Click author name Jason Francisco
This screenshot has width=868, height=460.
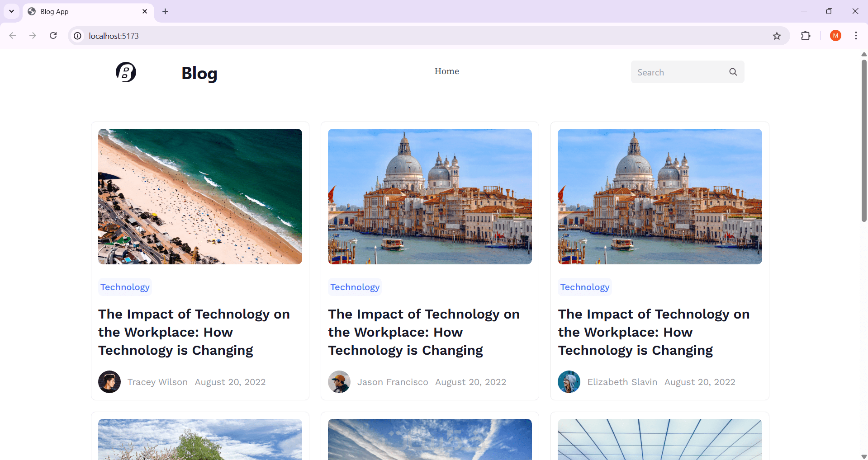point(393,382)
